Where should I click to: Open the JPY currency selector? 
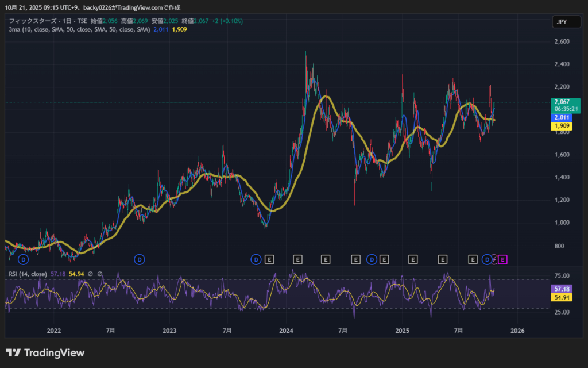(560, 22)
